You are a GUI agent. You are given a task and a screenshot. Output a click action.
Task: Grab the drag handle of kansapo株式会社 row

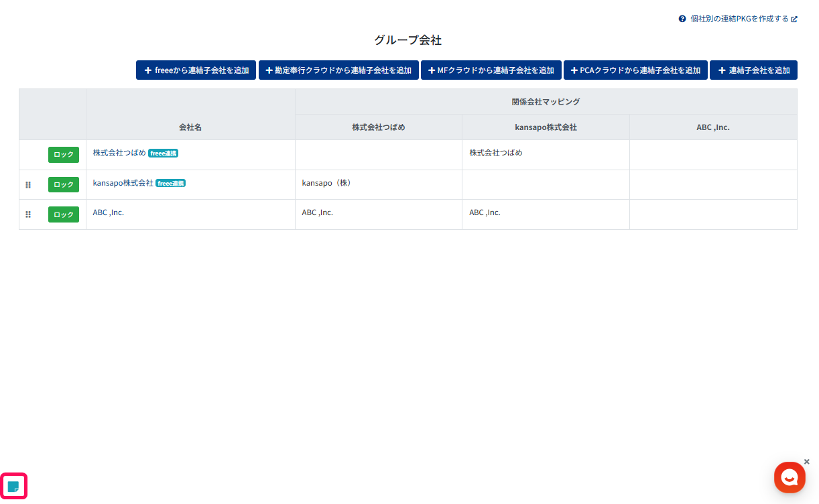(x=28, y=184)
